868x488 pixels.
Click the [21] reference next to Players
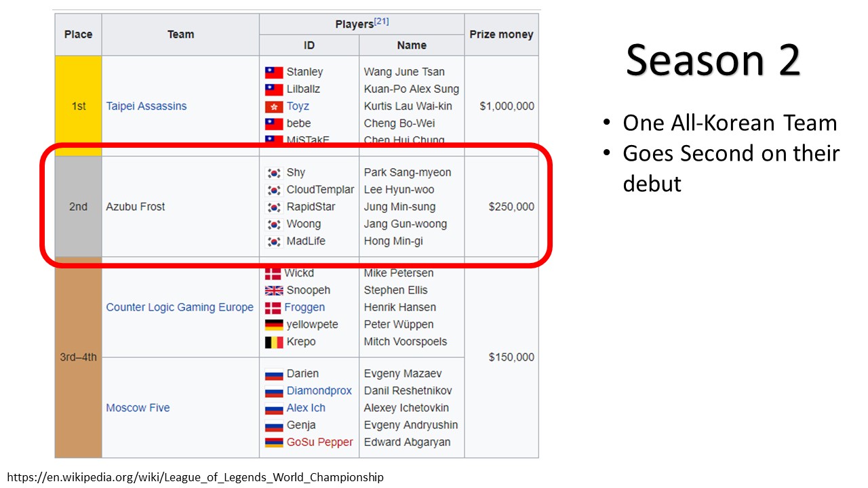point(382,22)
